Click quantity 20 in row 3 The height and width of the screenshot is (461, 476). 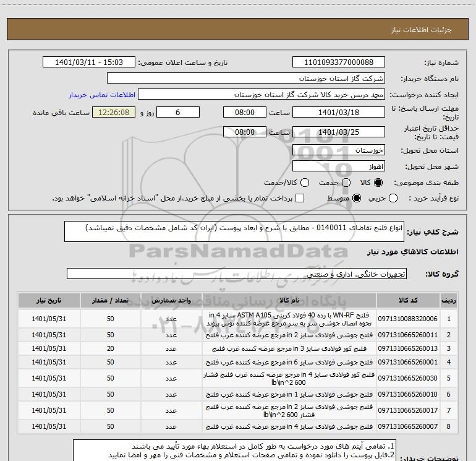(110, 348)
